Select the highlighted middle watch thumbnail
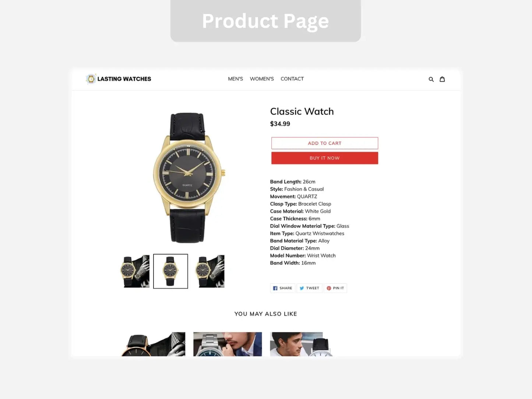This screenshot has width=532, height=399. click(x=170, y=271)
